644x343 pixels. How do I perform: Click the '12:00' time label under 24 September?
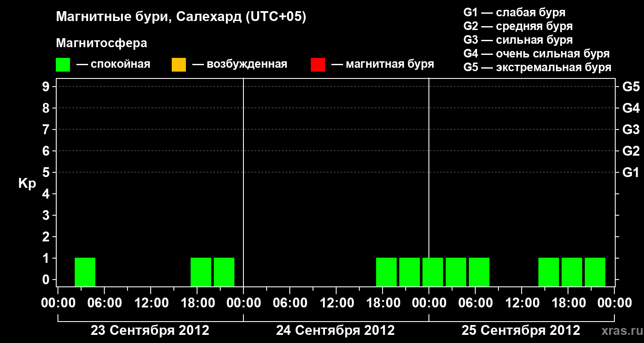click(x=336, y=303)
